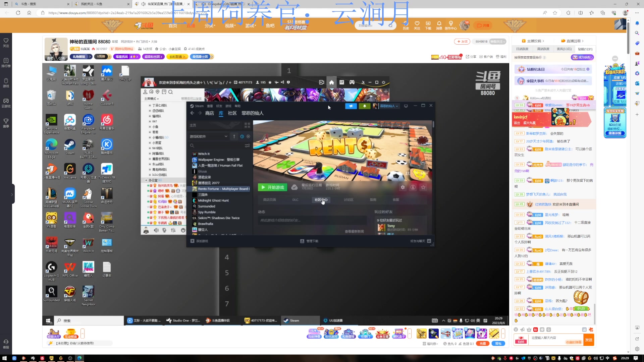This screenshot has height=362, width=644.
Task: Open the Edge sidebar notification bell
Action: pos(637,23)
